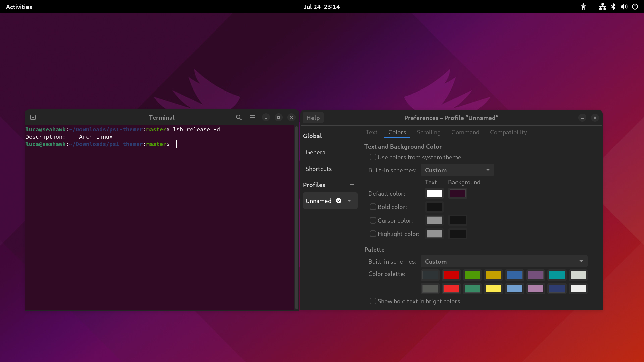Open the accessibility menu in the top bar
The height and width of the screenshot is (362, 644).
(x=583, y=7)
